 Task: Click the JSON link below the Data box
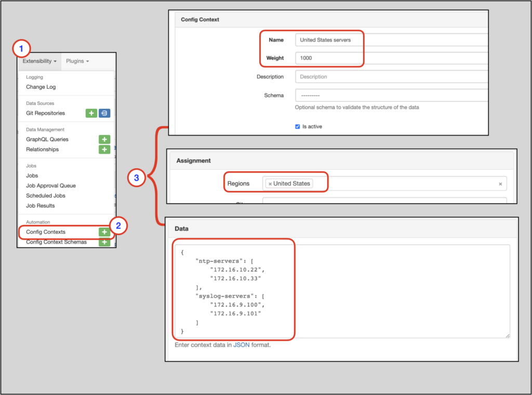pyautogui.click(x=242, y=345)
